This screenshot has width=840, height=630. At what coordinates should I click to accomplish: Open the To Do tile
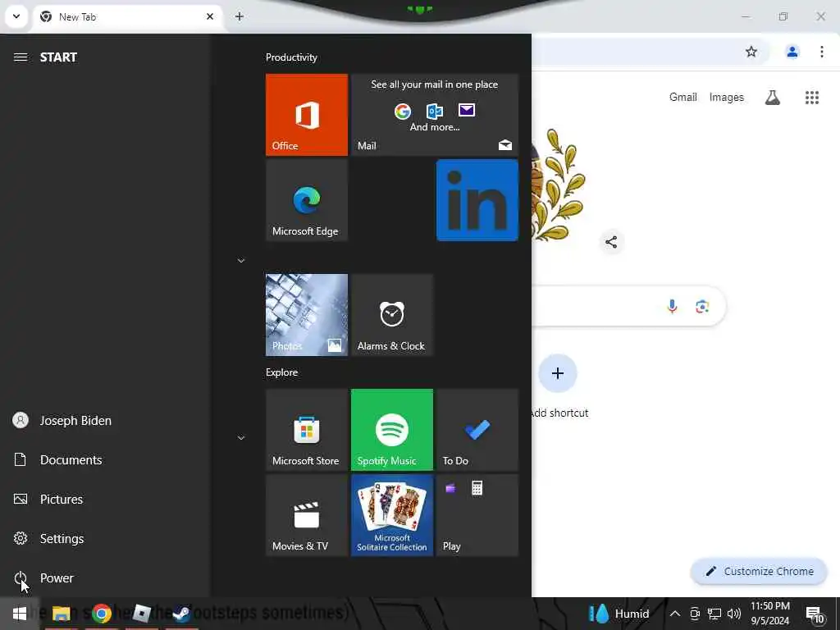point(477,430)
